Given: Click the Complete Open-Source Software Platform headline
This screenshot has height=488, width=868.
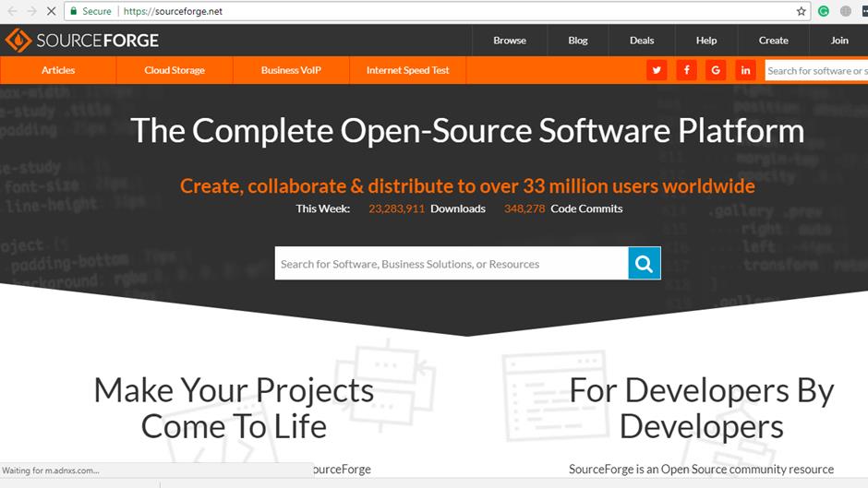Looking at the screenshot, I should coord(467,131).
